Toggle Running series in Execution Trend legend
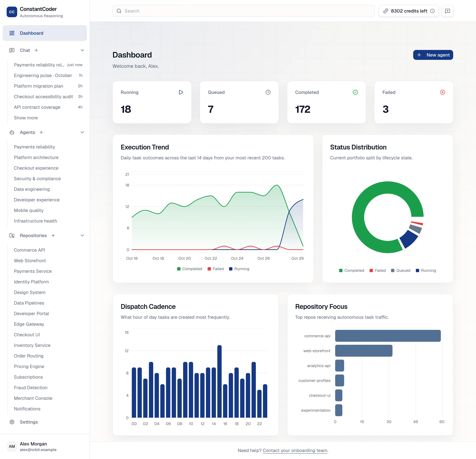 point(239,269)
